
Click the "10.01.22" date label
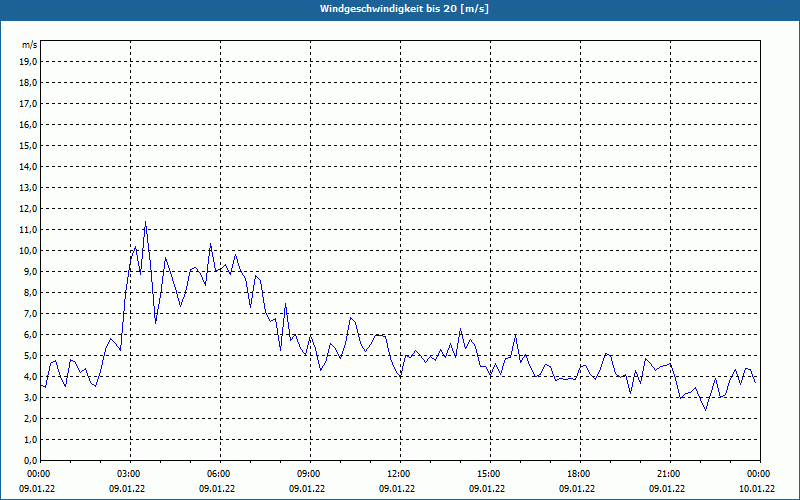pos(757,489)
